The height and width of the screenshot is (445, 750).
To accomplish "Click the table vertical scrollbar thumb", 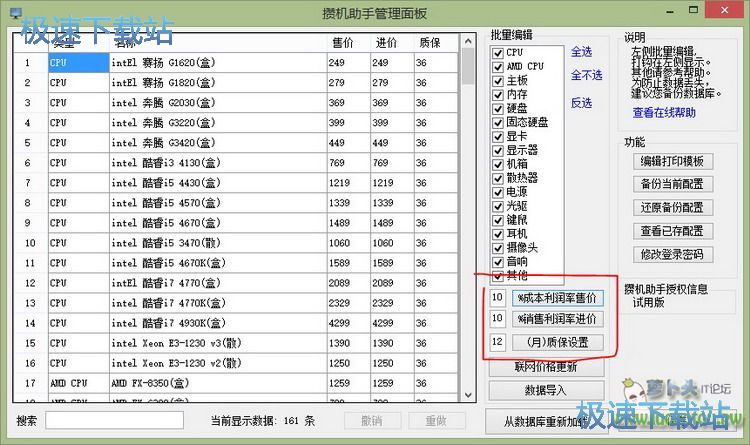I will tap(468, 66).
